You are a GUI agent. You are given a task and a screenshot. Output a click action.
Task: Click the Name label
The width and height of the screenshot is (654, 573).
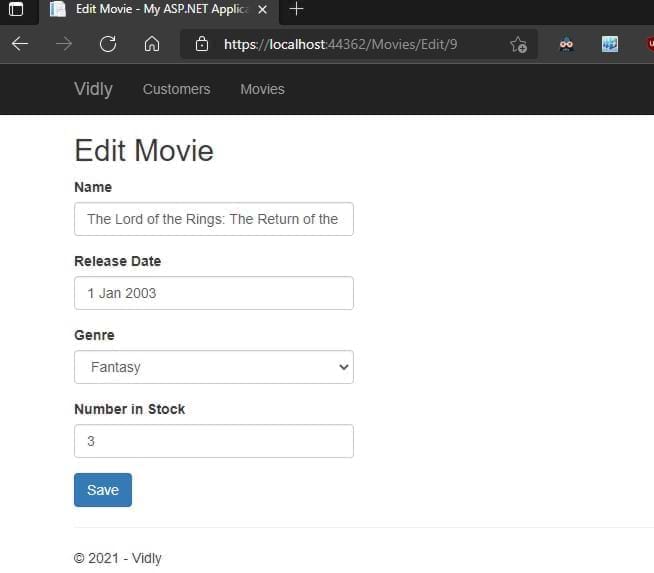(x=93, y=187)
